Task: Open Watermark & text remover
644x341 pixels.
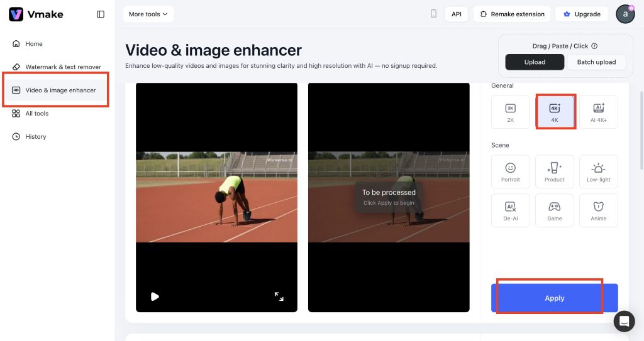Action: click(62, 67)
